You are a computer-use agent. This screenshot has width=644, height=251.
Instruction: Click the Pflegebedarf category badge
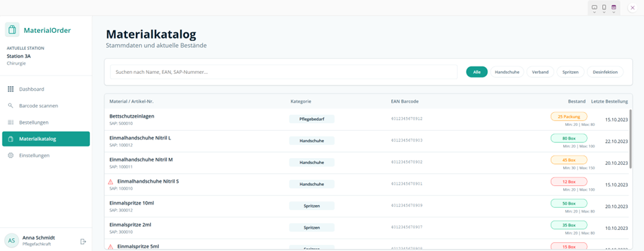[x=312, y=119]
